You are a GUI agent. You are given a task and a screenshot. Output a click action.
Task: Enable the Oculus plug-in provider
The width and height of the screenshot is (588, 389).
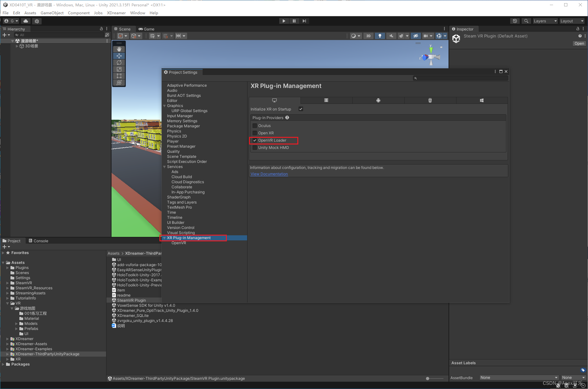pyautogui.click(x=255, y=126)
